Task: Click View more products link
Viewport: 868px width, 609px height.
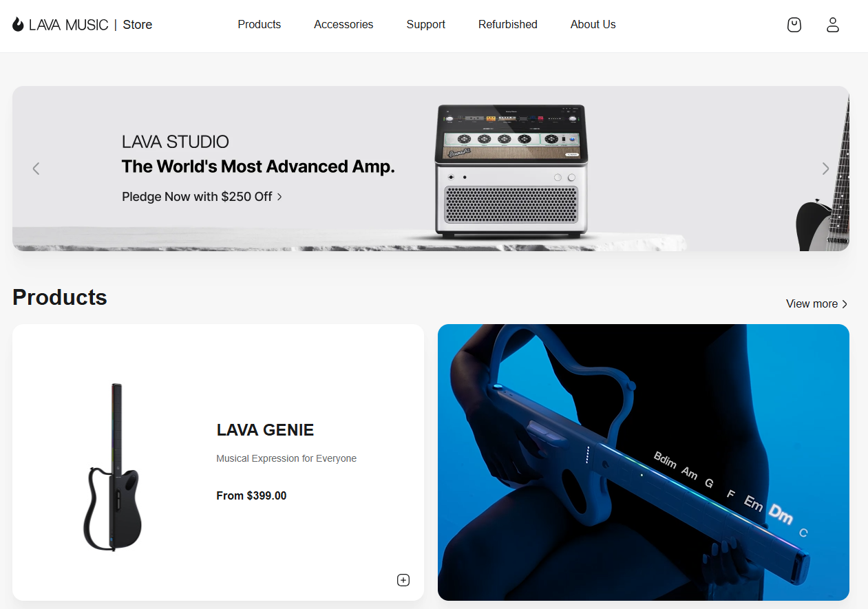Action: (x=812, y=304)
